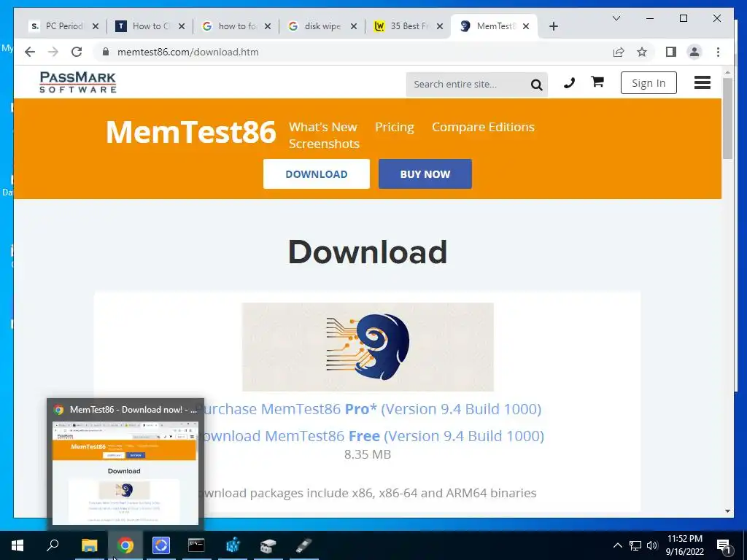Open tab search dropdown chevron
The image size is (747, 560).
tap(616, 18)
